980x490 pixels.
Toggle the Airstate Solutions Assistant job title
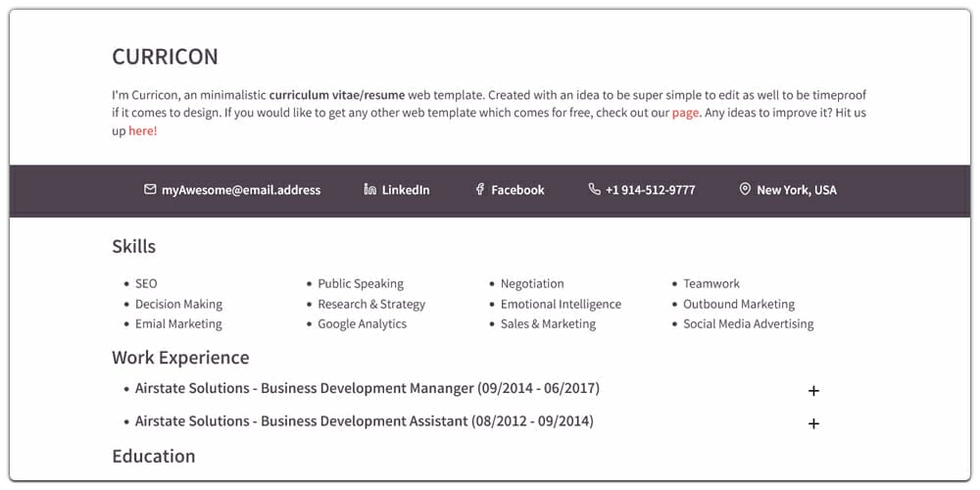364,421
